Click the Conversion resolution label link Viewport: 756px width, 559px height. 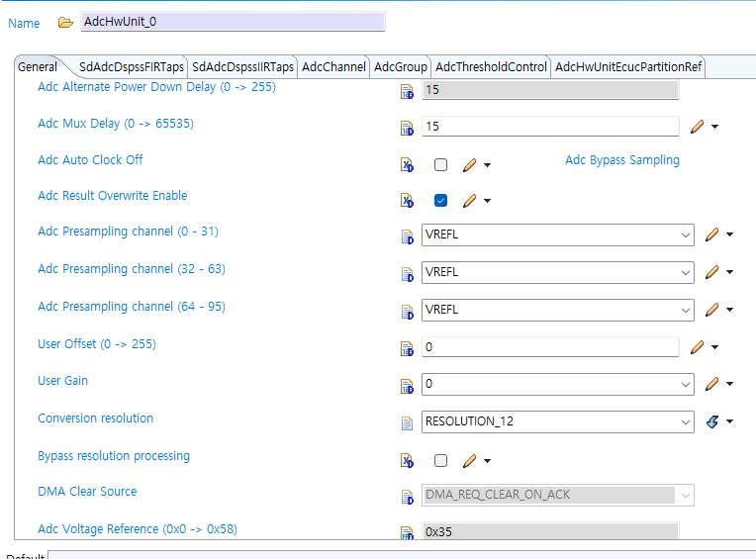coord(95,419)
